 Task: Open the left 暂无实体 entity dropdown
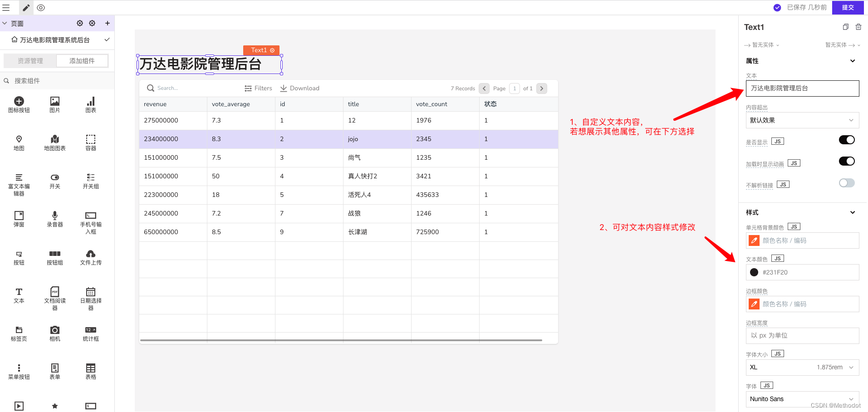click(x=762, y=45)
